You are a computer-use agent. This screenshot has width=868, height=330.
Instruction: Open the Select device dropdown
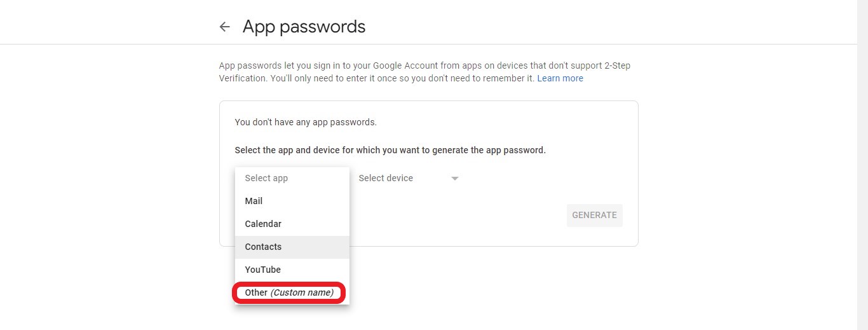[386, 178]
